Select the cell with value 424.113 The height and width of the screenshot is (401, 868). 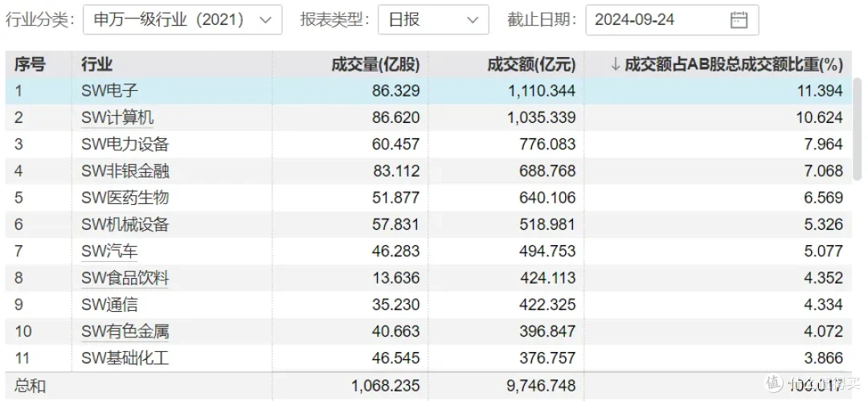[547, 278]
